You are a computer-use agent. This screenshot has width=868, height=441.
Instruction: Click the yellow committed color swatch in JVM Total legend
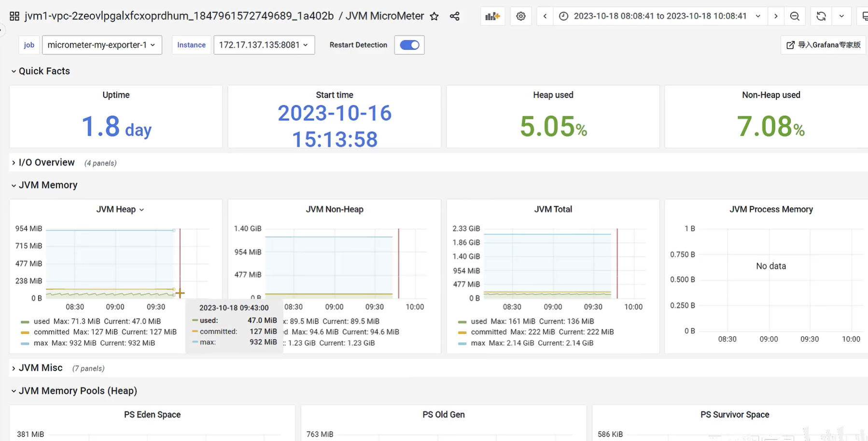click(462, 332)
